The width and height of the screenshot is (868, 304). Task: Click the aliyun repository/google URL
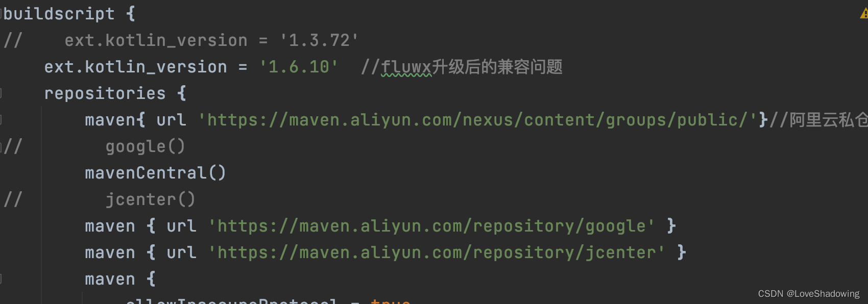[431, 226]
